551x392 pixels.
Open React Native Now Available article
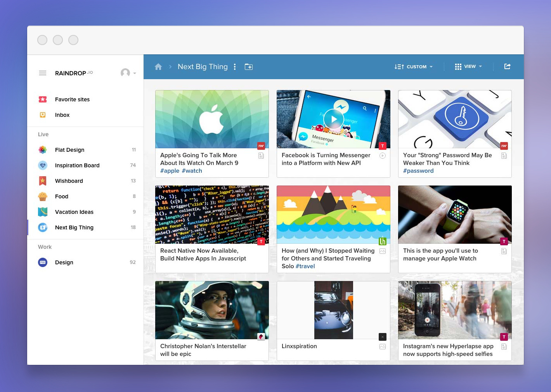pyautogui.click(x=203, y=255)
